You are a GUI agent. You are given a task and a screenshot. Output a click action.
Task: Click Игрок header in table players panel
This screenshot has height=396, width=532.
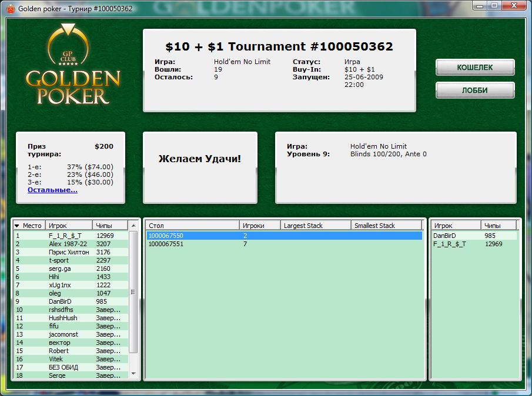[x=456, y=226]
